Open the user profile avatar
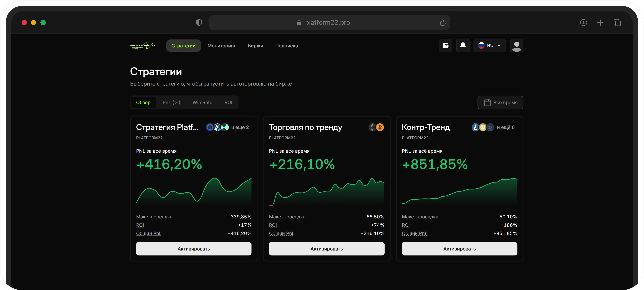Screen dimensions: 644x290 (x=516, y=45)
